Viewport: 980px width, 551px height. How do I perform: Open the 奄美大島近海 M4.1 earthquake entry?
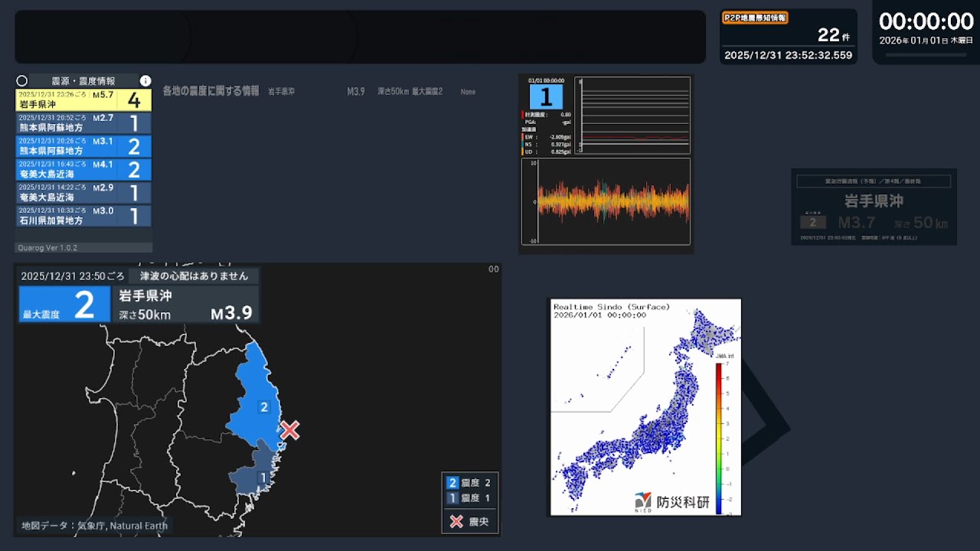click(83, 169)
